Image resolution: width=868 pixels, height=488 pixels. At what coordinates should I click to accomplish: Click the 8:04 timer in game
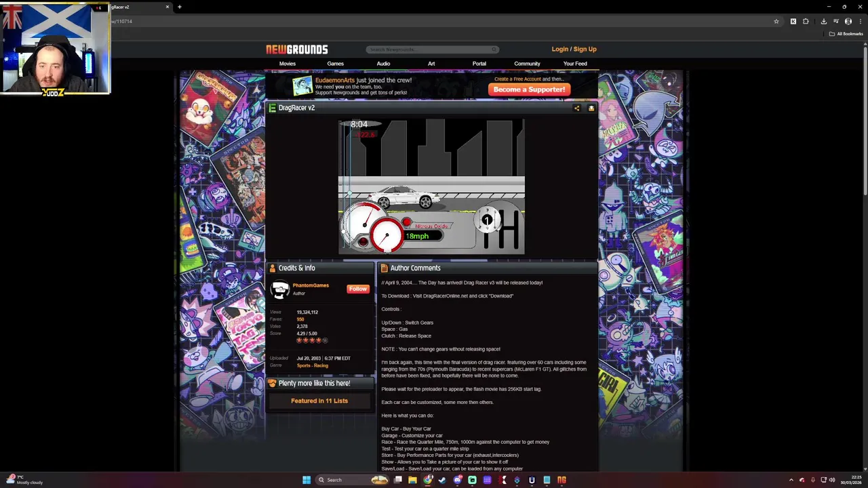359,124
